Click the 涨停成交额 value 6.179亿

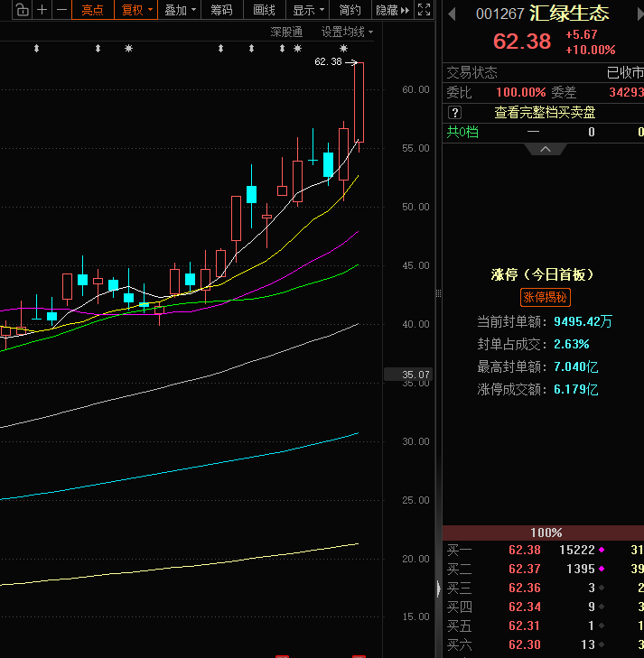click(x=575, y=389)
